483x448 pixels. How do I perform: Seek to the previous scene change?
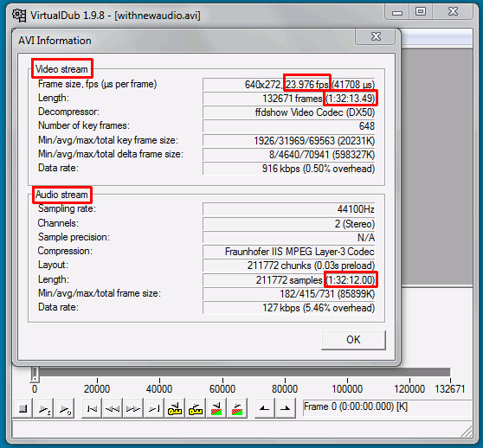point(216,408)
